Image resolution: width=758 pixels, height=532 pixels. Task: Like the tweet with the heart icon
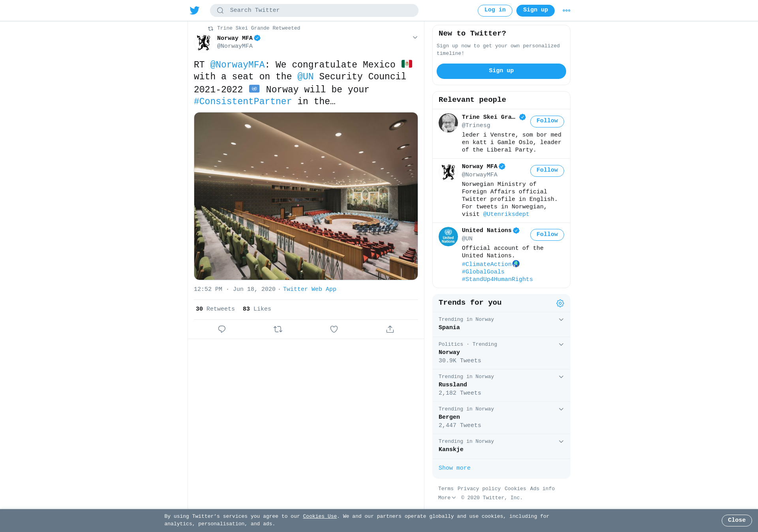334,329
